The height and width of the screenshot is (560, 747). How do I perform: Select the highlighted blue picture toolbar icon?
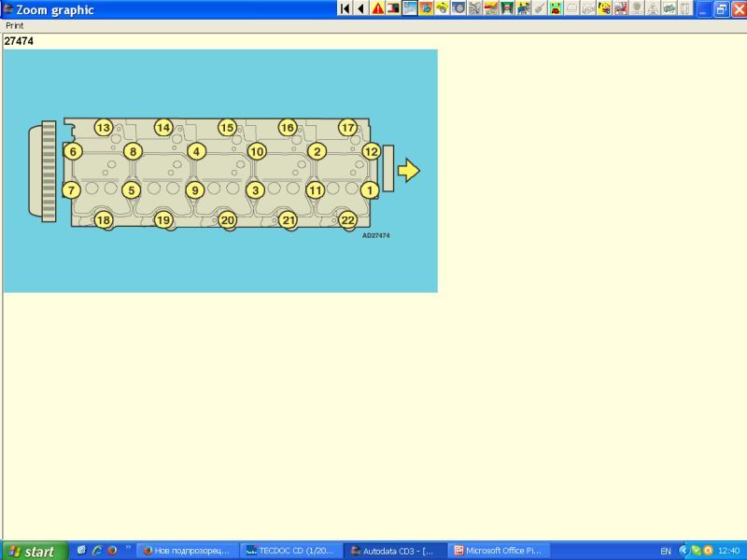[410, 8]
